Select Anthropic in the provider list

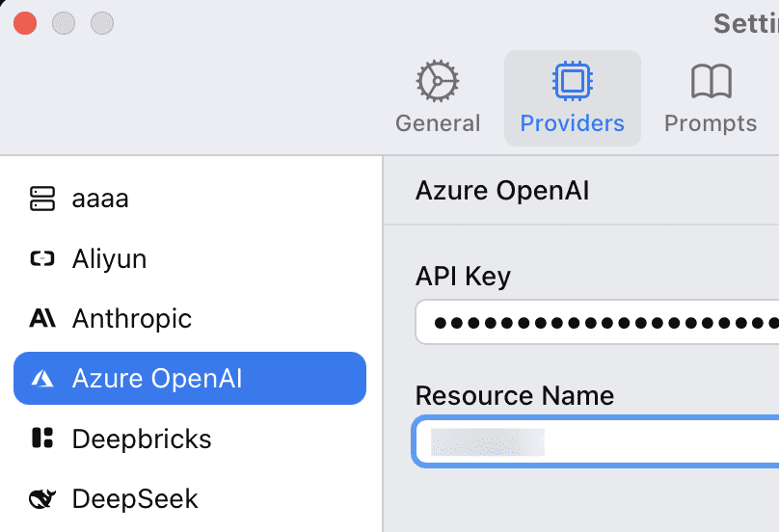click(190, 318)
